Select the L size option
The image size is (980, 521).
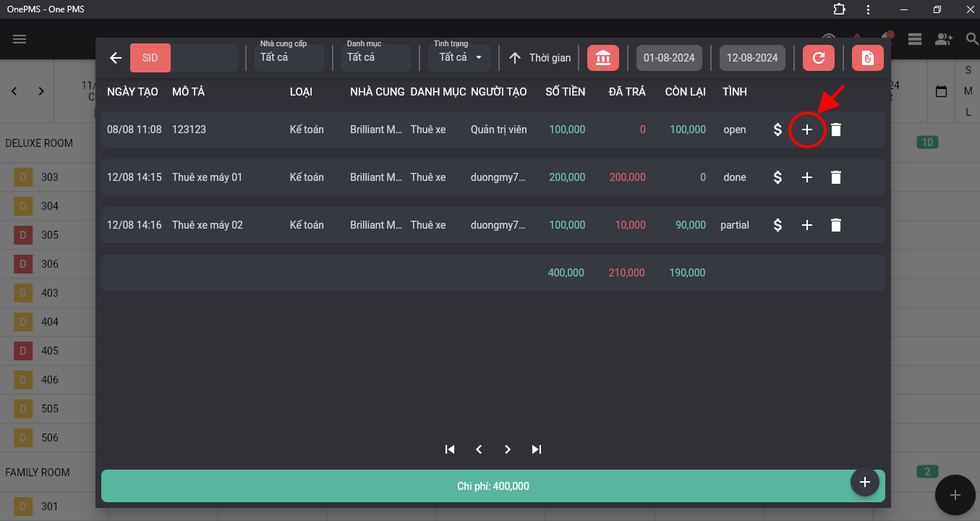(x=968, y=112)
